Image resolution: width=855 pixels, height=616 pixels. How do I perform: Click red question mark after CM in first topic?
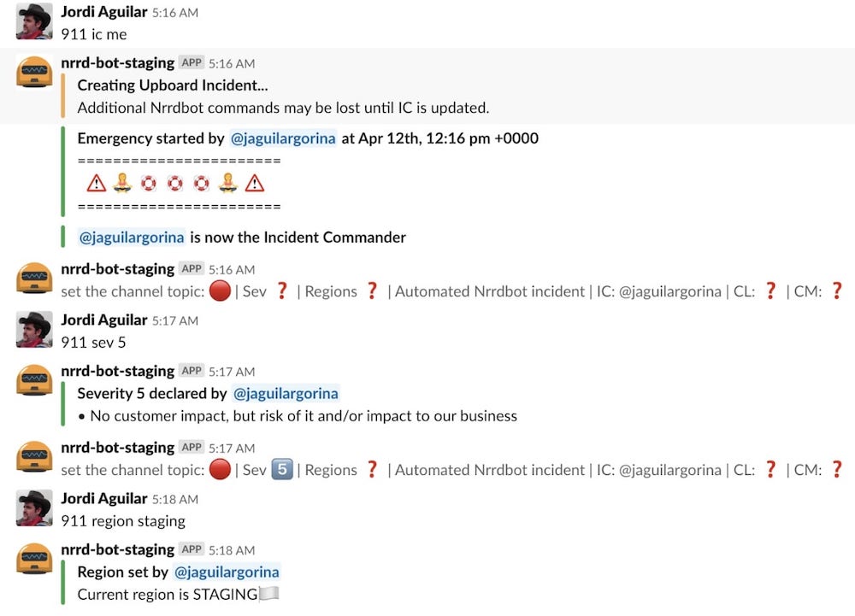coord(837,291)
